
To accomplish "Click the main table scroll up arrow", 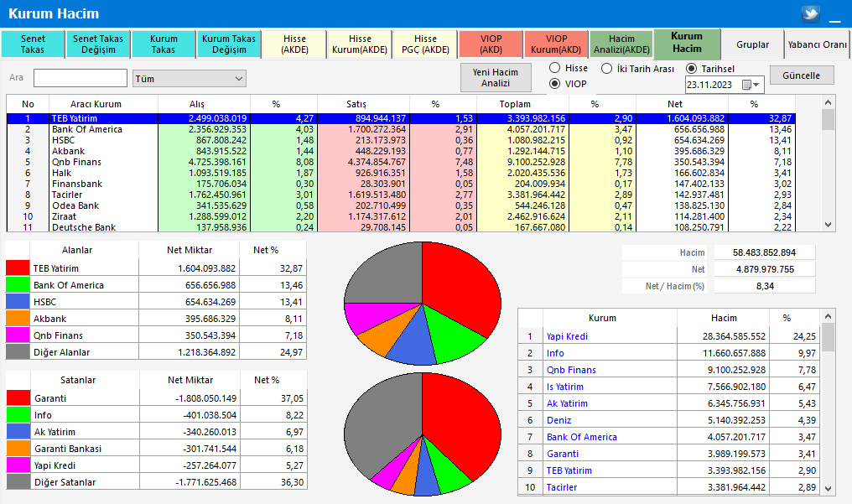I will tap(828, 102).
